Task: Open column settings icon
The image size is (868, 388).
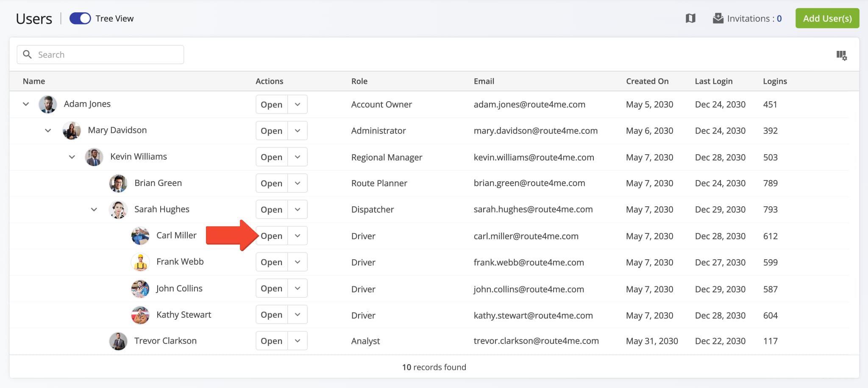Action: pyautogui.click(x=841, y=55)
